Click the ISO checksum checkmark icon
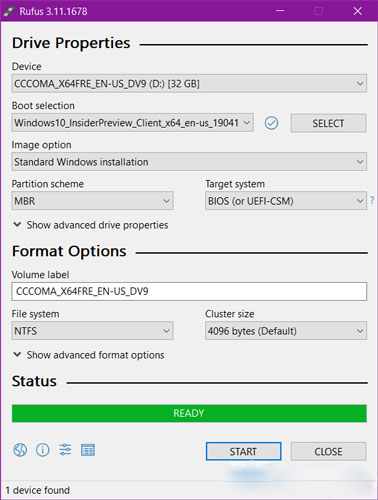Image resolution: width=378 pixels, height=500 pixels. pyautogui.click(x=271, y=123)
